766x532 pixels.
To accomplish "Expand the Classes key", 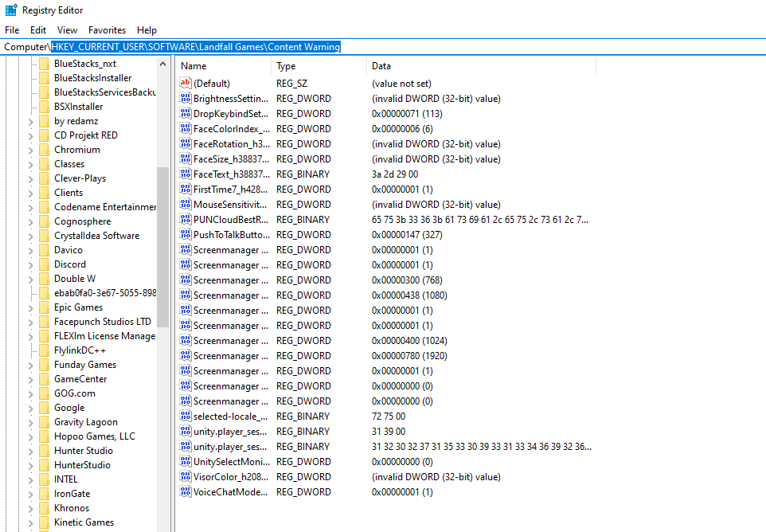I will (x=31, y=165).
